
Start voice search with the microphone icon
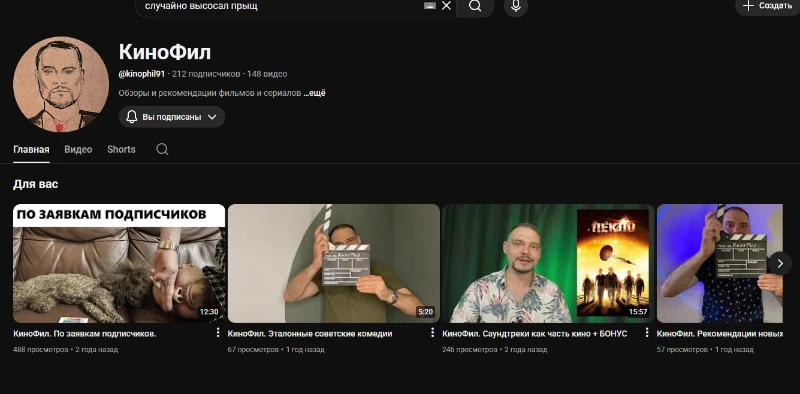click(516, 6)
